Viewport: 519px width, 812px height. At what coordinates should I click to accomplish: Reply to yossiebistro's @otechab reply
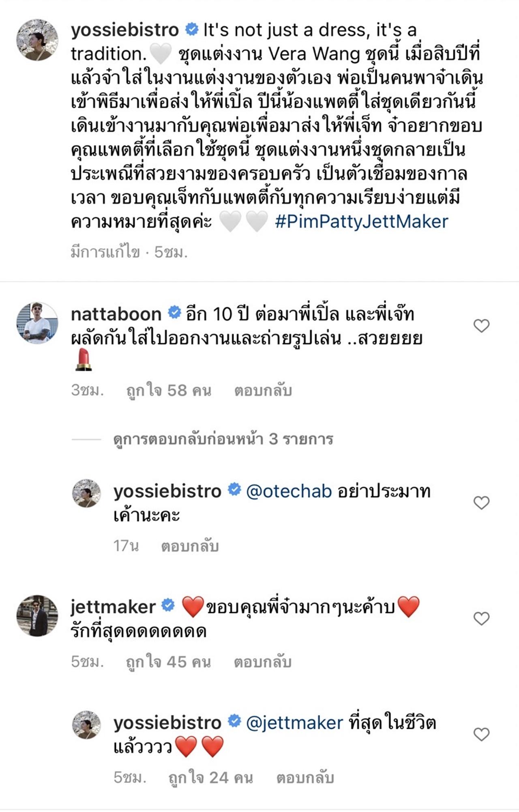(190, 546)
